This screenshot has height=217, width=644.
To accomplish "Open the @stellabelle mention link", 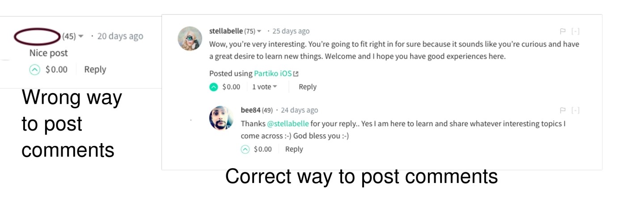I will click(288, 123).
